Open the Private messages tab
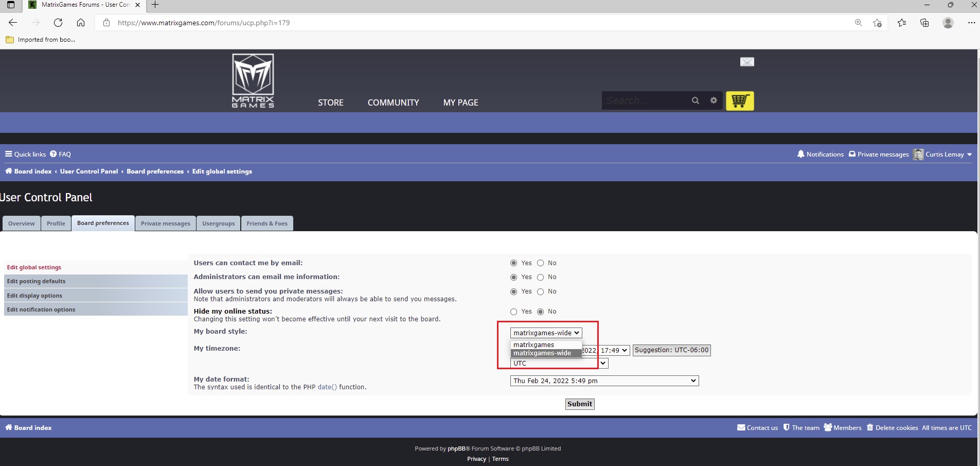Viewport: 980px width, 466px height. coord(166,223)
